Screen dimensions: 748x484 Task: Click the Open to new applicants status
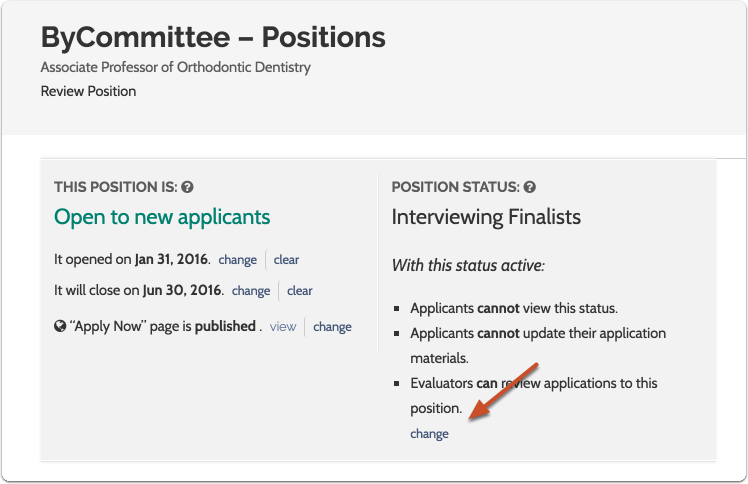pos(162,217)
